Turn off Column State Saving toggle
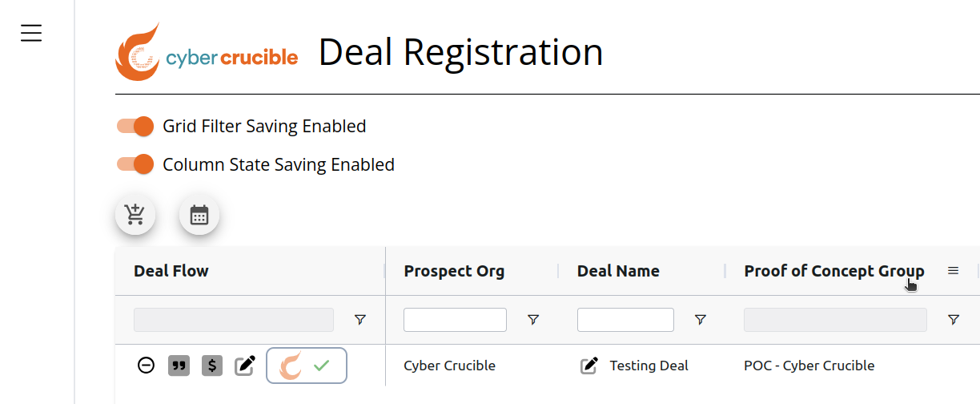The image size is (980, 404). 135,164
